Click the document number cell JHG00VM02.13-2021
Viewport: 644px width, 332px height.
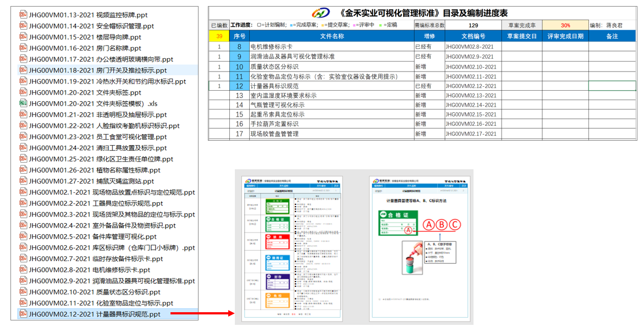click(473, 96)
